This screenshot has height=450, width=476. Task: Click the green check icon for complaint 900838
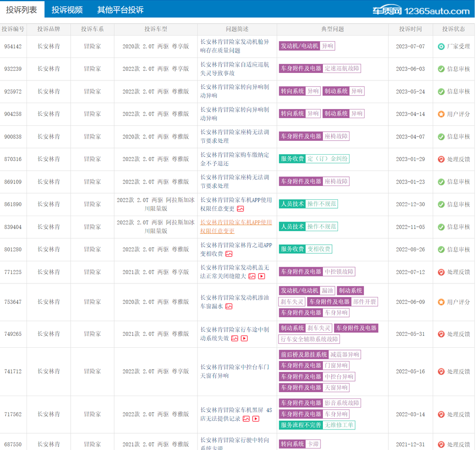point(441,137)
